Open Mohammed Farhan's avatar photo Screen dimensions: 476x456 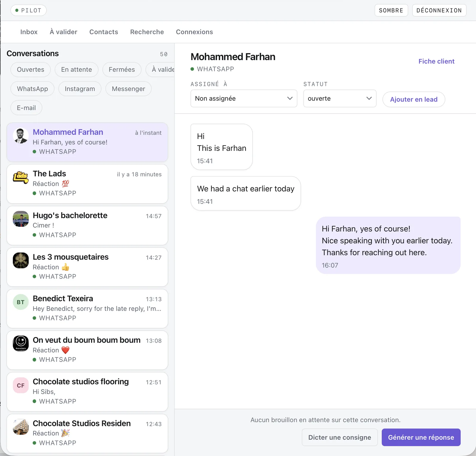[x=21, y=136]
